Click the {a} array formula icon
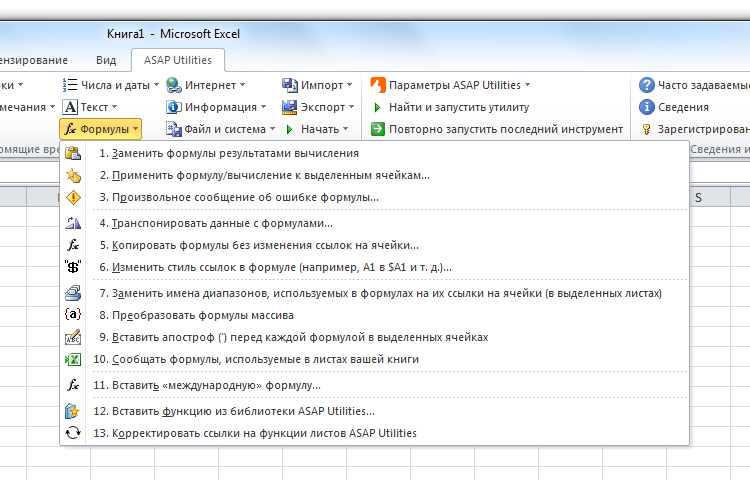Viewport: 750px width, 480px height. (x=73, y=315)
